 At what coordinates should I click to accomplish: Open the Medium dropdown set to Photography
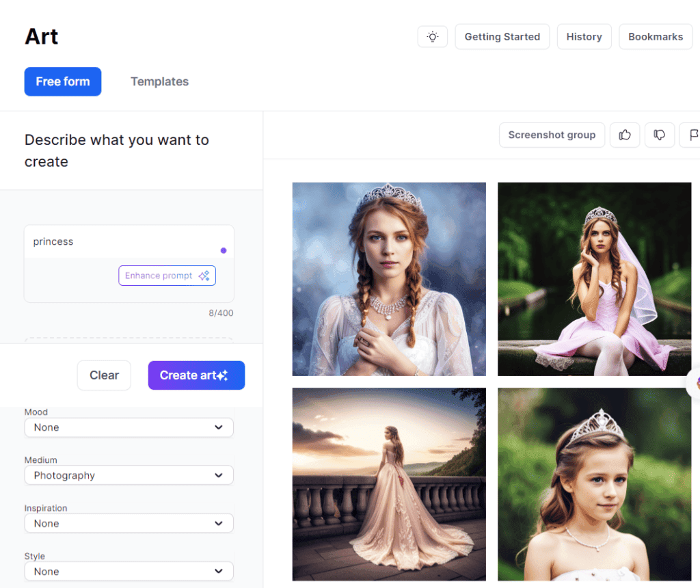(129, 475)
